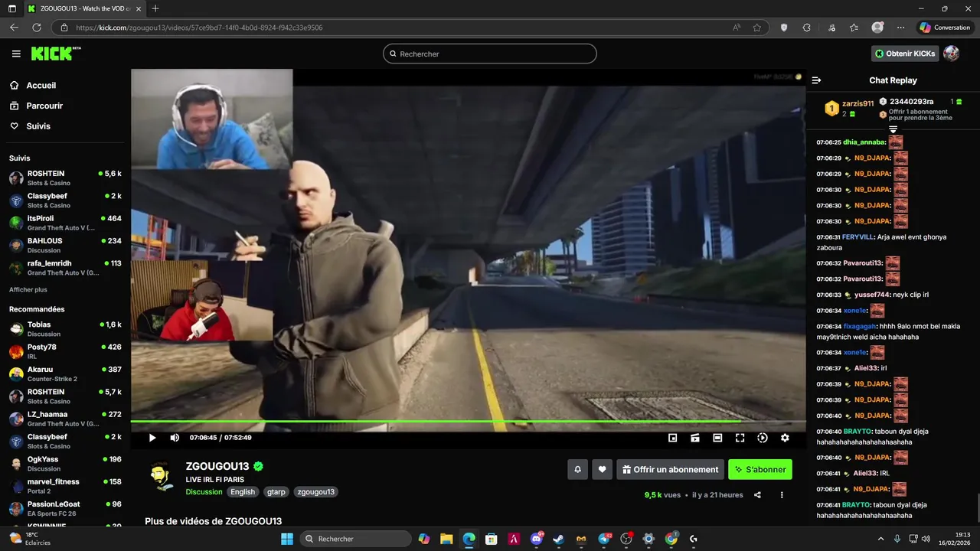Open rafa_lemridh followed channel
This screenshot has height=551, width=980.
pyautogui.click(x=65, y=268)
